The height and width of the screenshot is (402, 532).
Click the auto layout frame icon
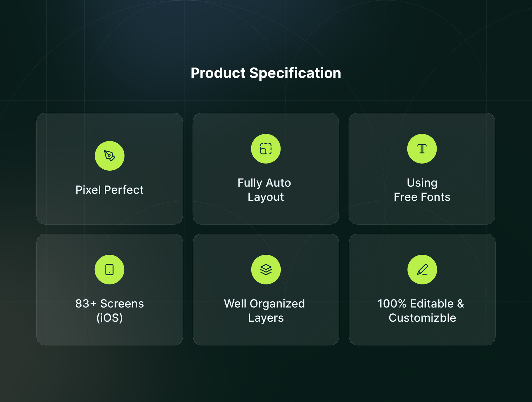click(266, 149)
